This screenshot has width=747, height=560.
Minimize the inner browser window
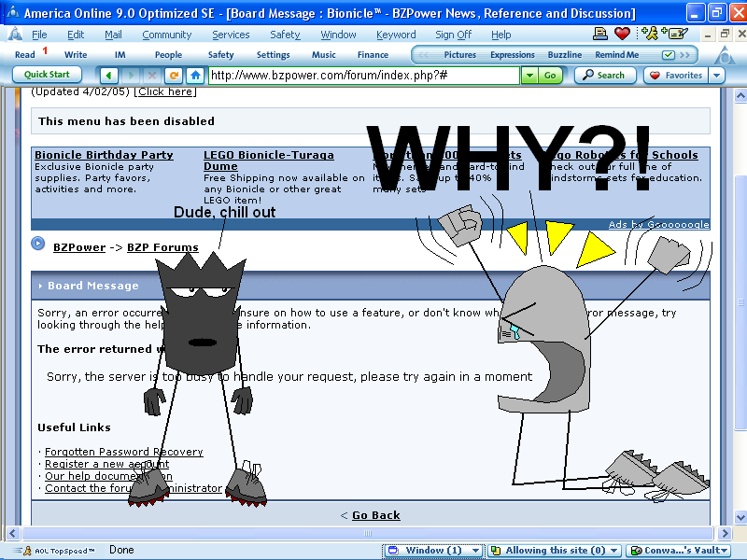click(x=708, y=34)
